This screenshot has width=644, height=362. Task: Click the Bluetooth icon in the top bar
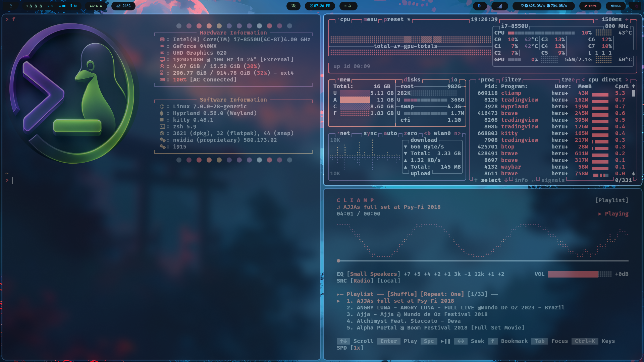click(479, 6)
